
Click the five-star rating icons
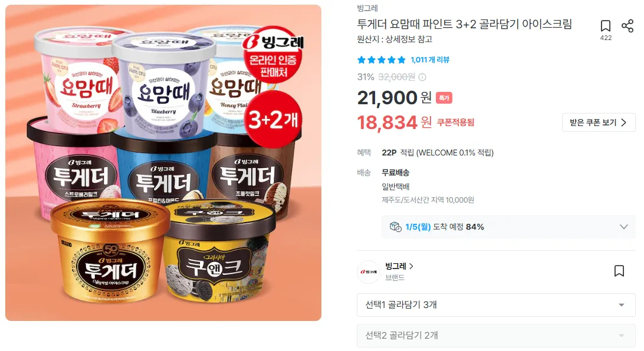click(x=381, y=60)
